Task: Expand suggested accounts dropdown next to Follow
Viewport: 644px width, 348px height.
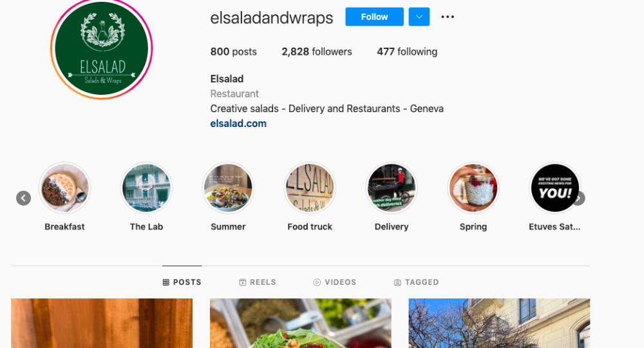Action: [419, 17]
